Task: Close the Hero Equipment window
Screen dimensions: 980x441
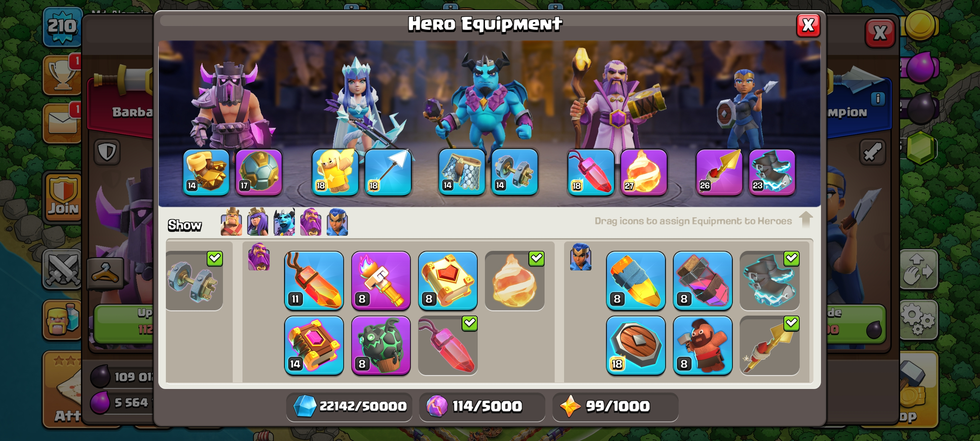Action: coord(808,26)
